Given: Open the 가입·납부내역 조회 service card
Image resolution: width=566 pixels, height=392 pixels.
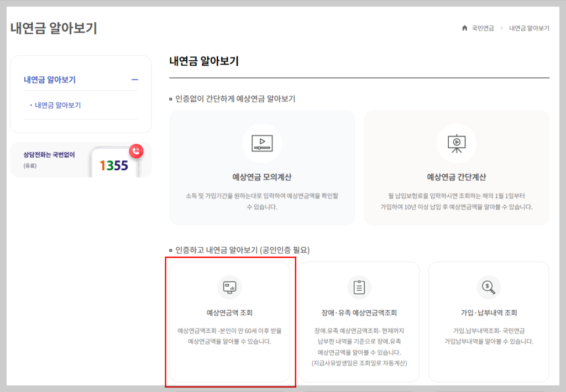Looking at the screenshot, I should pyautogui.click(x=489, y=322).
